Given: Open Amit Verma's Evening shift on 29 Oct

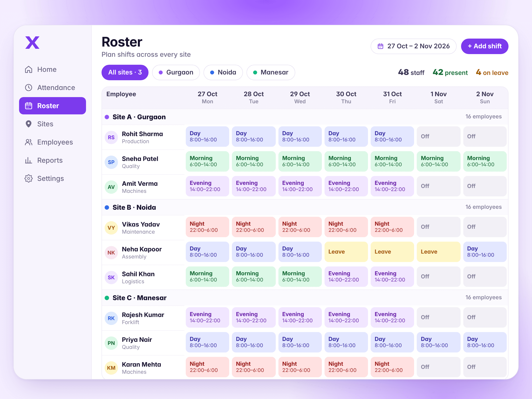Looking at the screenshot, I should pyautogui.click(x=300, y=186).
